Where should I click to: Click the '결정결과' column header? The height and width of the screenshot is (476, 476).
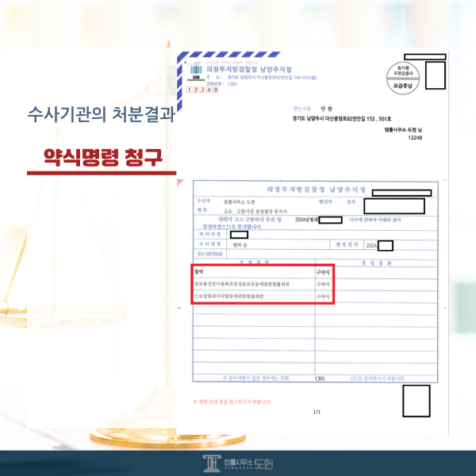[376, 263]
